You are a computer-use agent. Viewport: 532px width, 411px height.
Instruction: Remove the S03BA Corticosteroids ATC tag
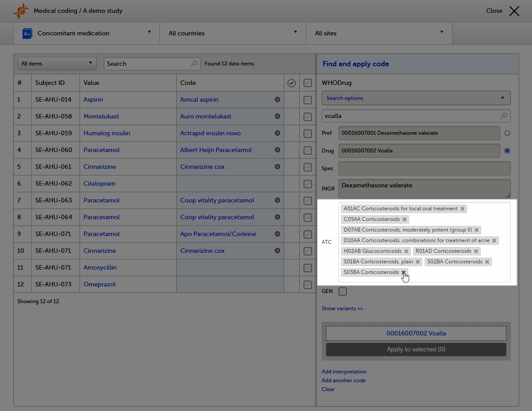tap(403, 272)
